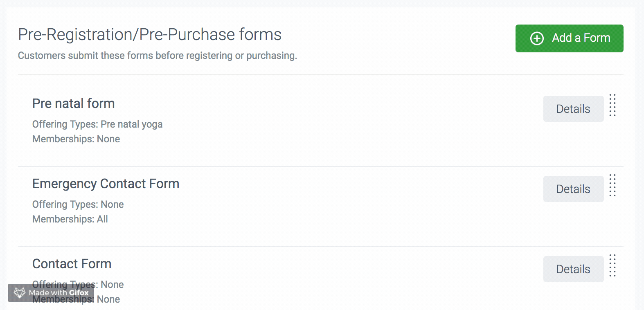This screenshot has height=310, width=644.
Task: Open Details for Contact Form
Action: (573, 269)
